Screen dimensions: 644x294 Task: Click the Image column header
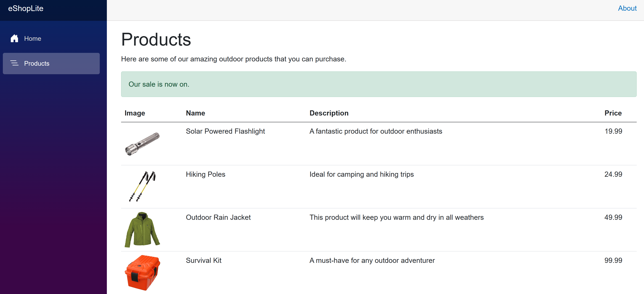click(x=135, y=113)
